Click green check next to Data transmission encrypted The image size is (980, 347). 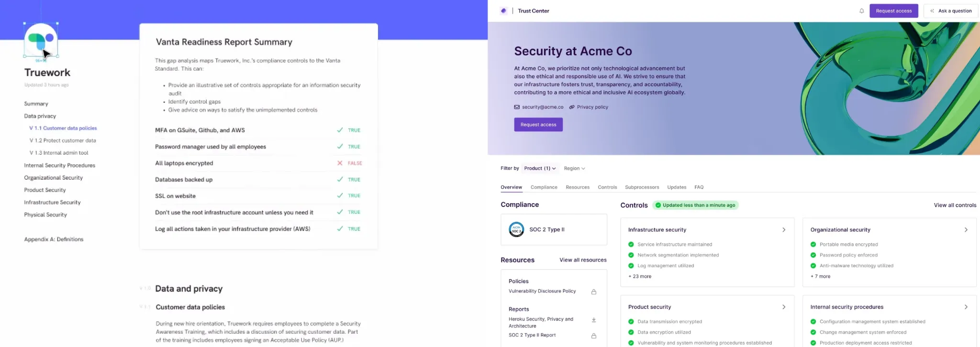[631, 322]
